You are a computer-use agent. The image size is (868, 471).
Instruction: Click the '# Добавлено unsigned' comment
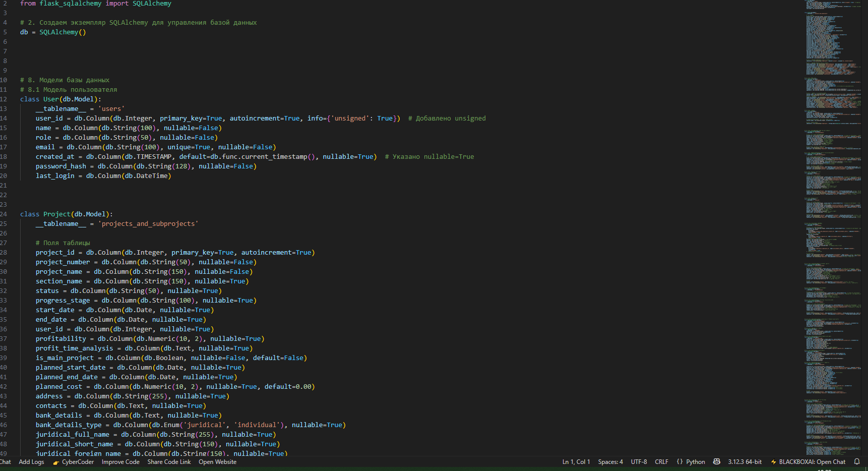(447, 119)
